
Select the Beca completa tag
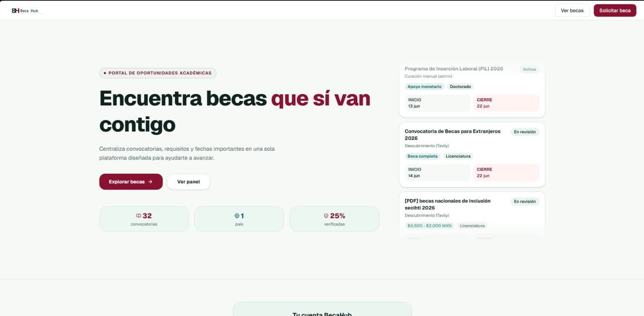[x=422, y=156]
